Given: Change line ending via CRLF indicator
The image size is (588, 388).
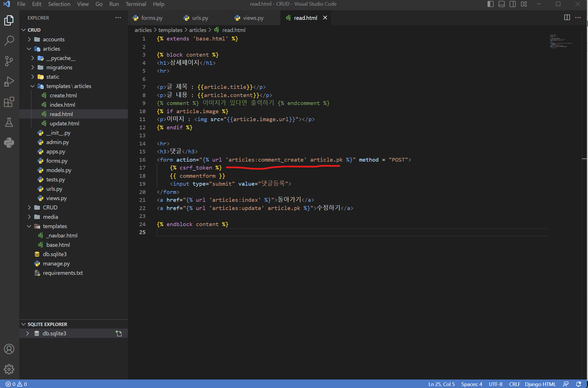Looking at the screenshot, I should 514,384.
